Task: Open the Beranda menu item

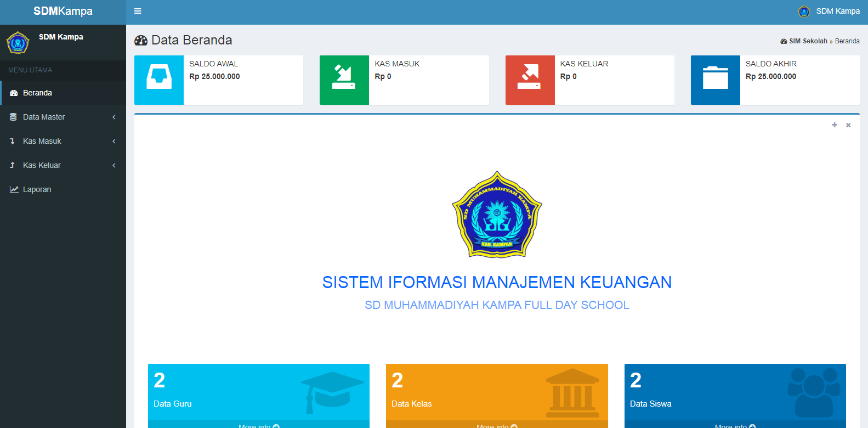Action: [x=63, y=93]
